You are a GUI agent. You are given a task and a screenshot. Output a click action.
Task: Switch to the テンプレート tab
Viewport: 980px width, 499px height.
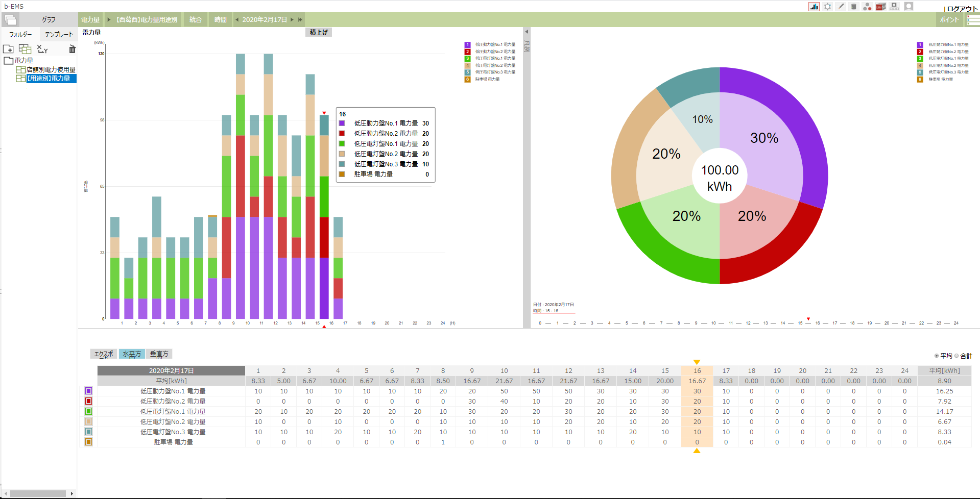point(59,35)
